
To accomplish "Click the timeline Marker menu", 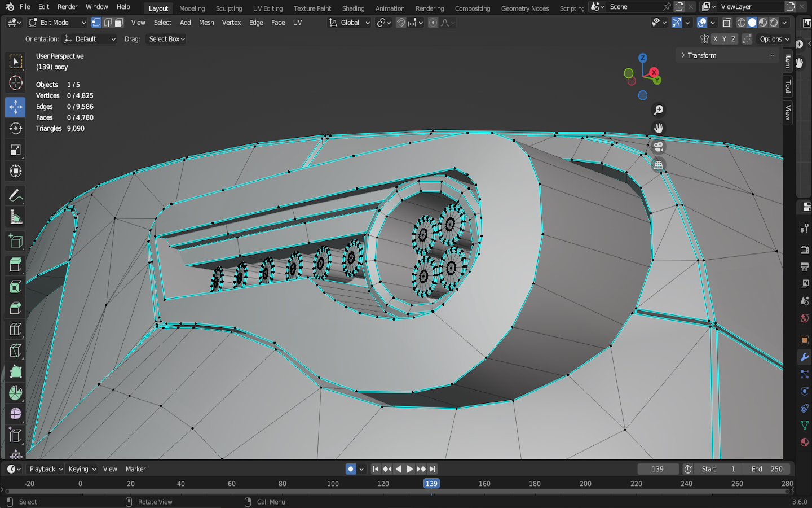I will click(x=135, y=469).
